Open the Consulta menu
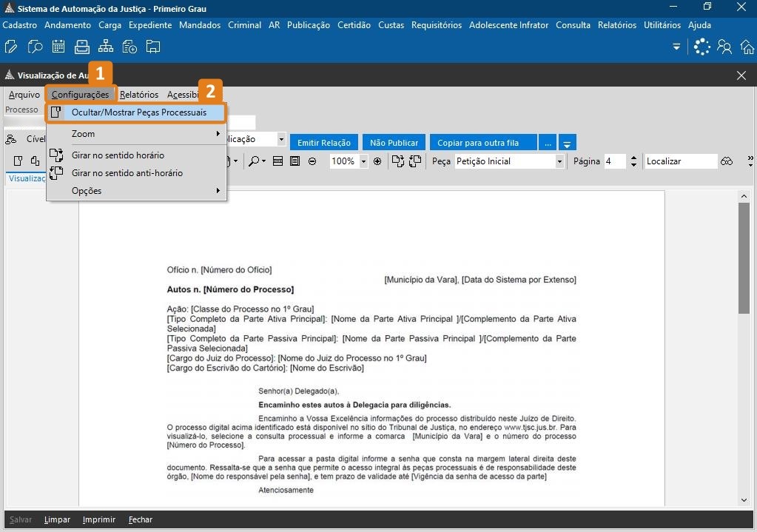The image size is (757, 532). tap(573, 25)
